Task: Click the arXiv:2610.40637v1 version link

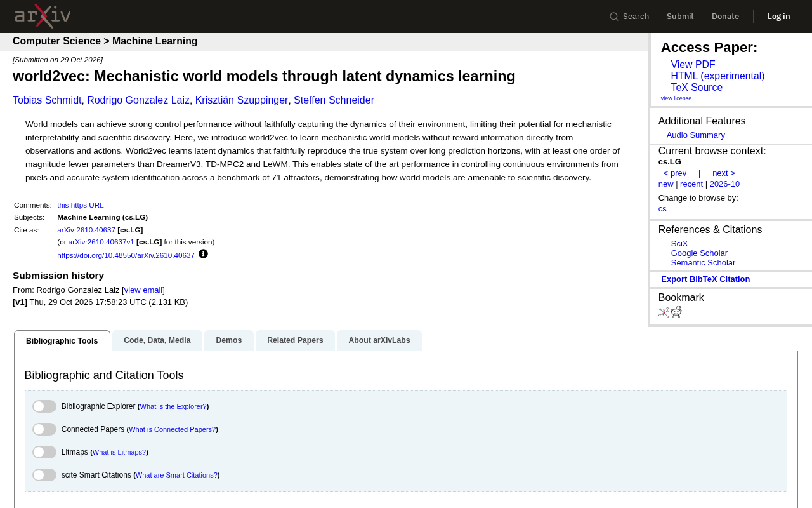Action: click(x=101, y=242)
